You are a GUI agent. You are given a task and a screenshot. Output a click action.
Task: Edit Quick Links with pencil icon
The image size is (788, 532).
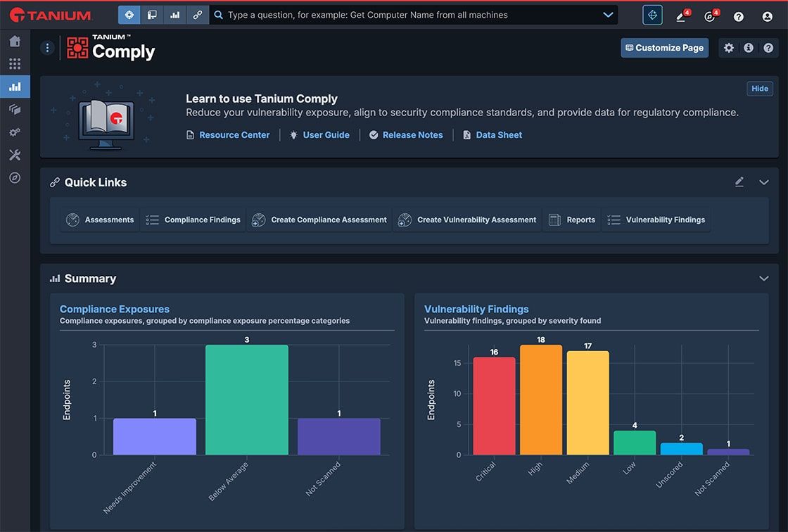tap(739, 182)
